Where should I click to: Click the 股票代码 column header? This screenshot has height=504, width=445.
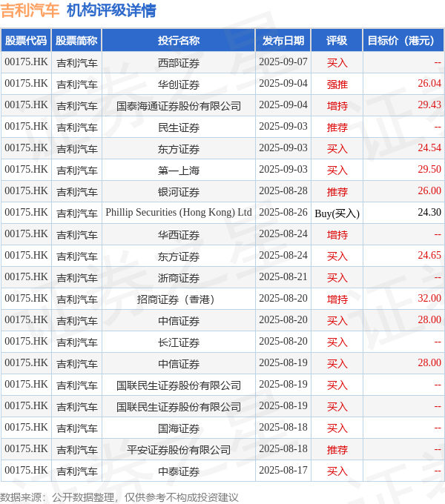point(26,41)
